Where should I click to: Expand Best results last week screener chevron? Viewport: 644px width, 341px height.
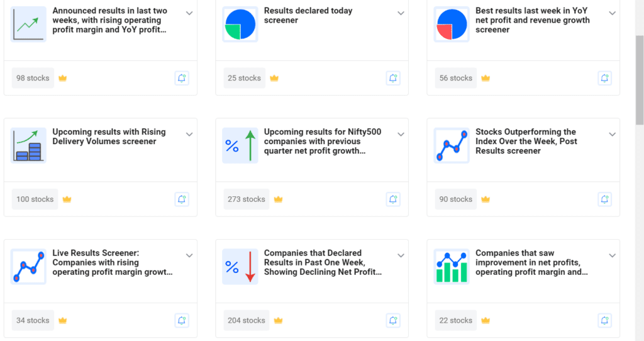[613, 13]
